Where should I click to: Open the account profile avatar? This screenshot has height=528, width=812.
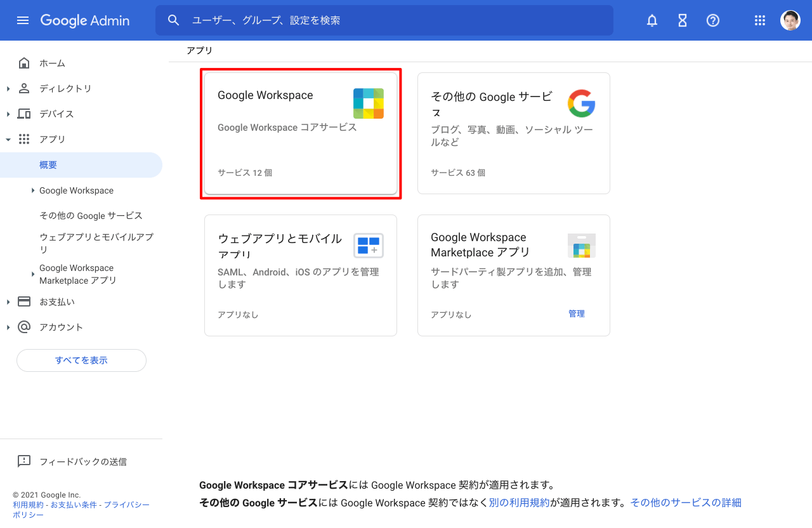coord(790,20)
